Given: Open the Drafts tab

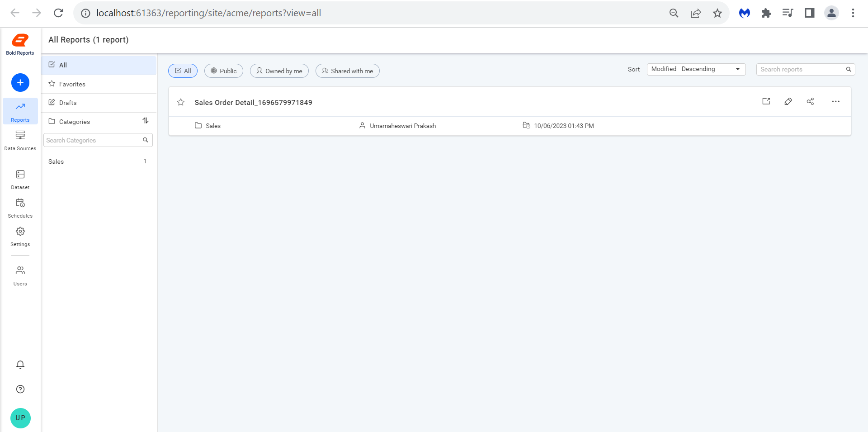Looking at the screenshot, I should point(68,102).
